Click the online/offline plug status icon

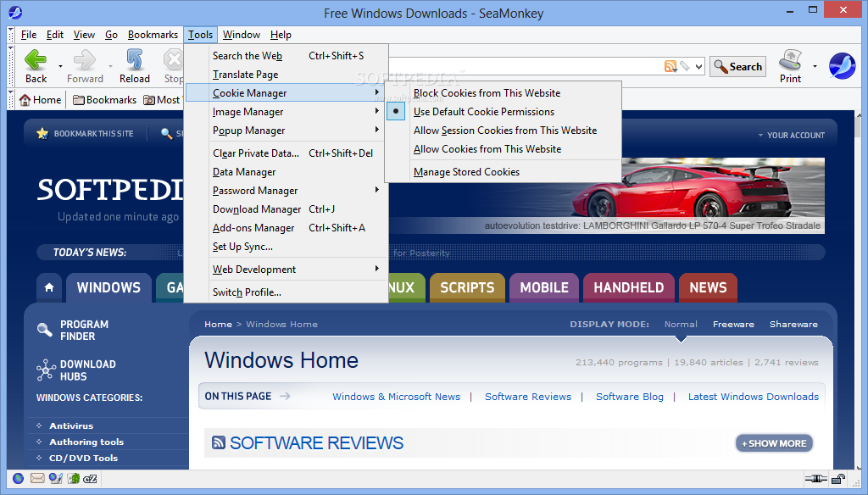[x=815, y=478]
